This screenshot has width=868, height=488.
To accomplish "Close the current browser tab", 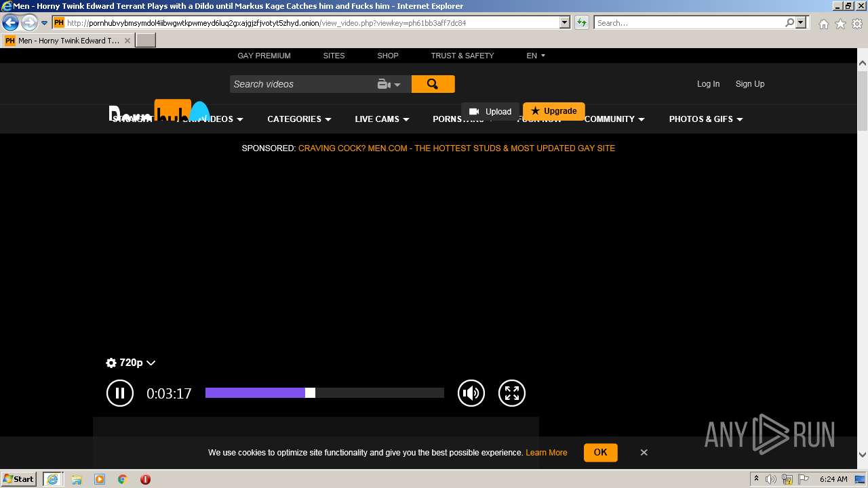I will (x=127, y=41).
